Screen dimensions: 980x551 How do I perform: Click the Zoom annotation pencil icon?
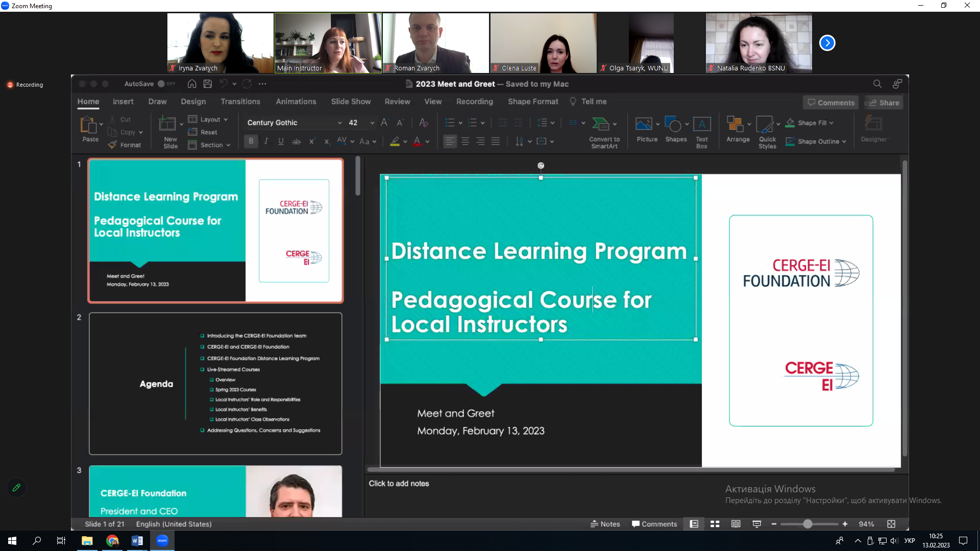[x=16, y=488]
